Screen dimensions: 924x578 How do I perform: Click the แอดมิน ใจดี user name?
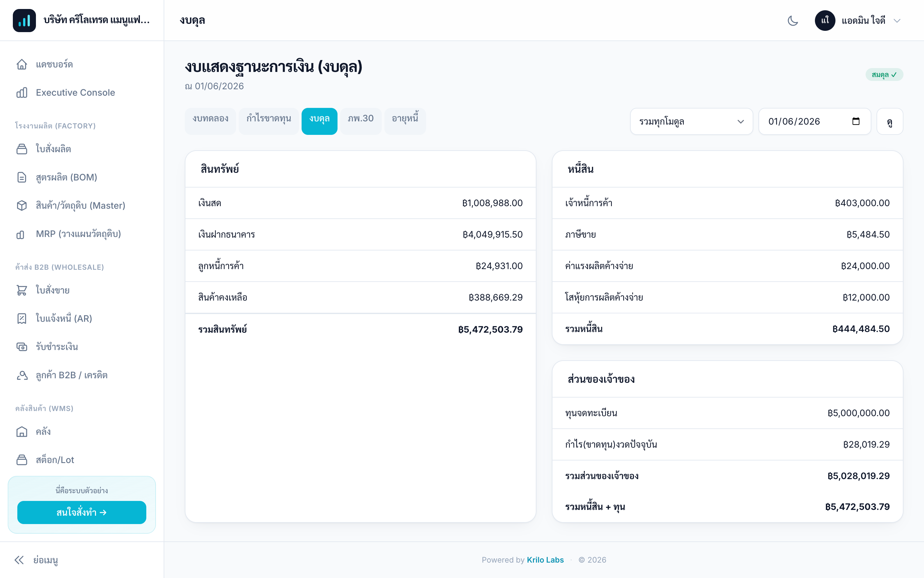(863, 21)
